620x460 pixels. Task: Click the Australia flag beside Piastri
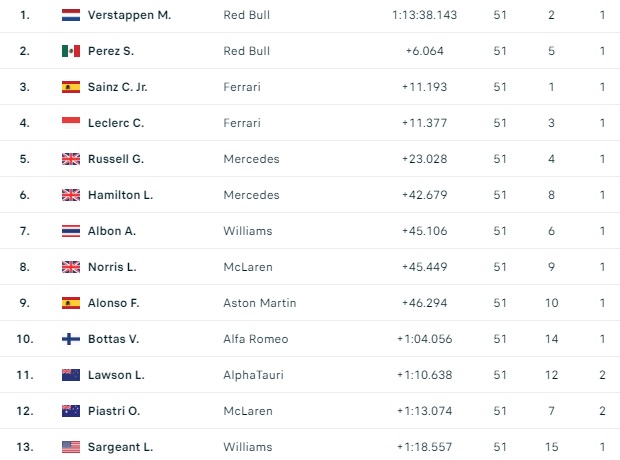tap(71, 411)
